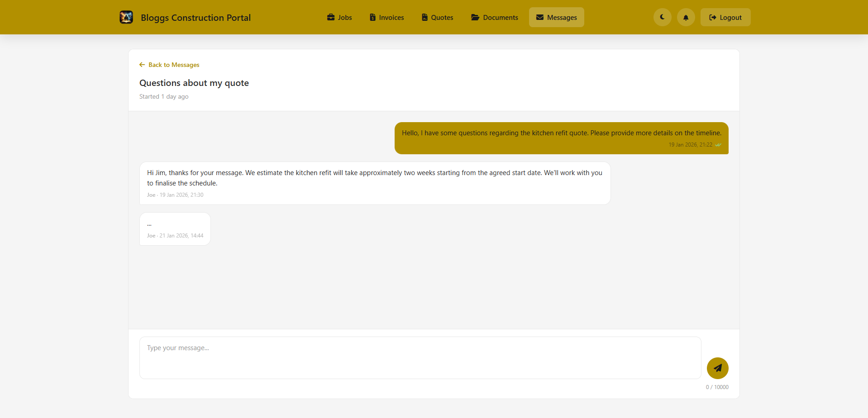
Task: Click the back arrow beside Back to Messages
Action: tap(142, 65)
